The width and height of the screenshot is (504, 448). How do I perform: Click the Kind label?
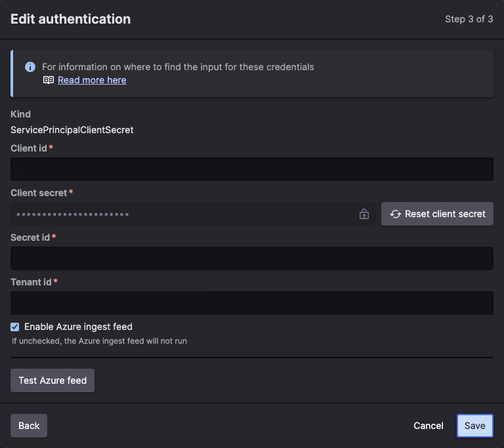pyautogui.click(x=20, y=114)
